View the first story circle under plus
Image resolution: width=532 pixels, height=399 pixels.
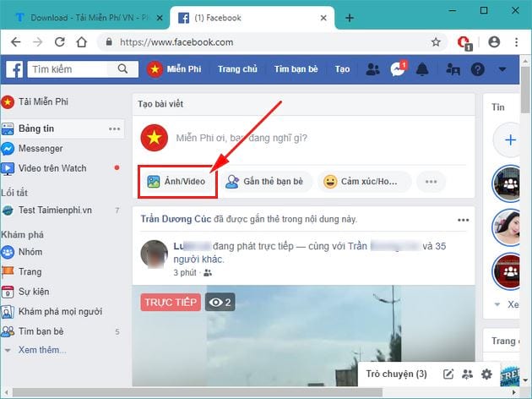(x=507, y=183)
